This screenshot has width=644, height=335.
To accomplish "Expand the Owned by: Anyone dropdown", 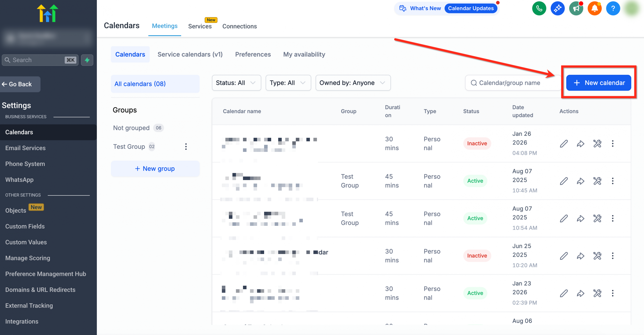I will coord(353,83).
